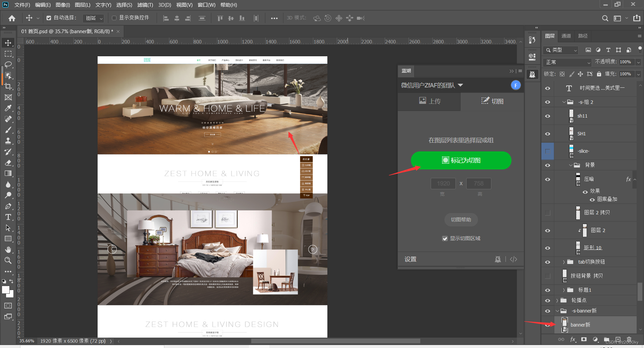This screenshot has height=348, width=644.
Task: Select the Brush tool
Action: [8, 130]
